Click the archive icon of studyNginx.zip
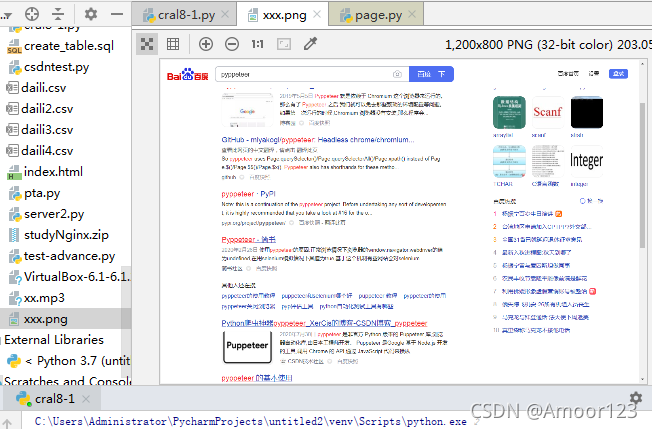Image resolution: width=652 pixels, height=429 pixels. point(14,235)
